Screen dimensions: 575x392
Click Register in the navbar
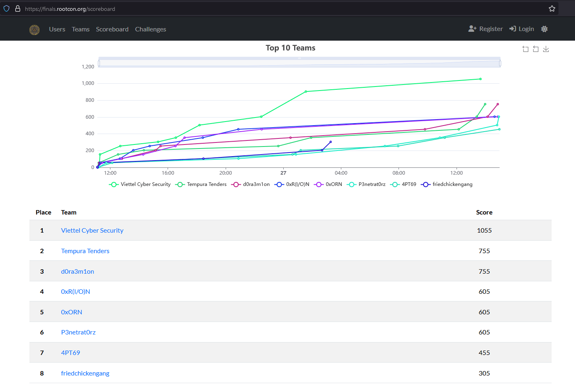coord(486,29)
